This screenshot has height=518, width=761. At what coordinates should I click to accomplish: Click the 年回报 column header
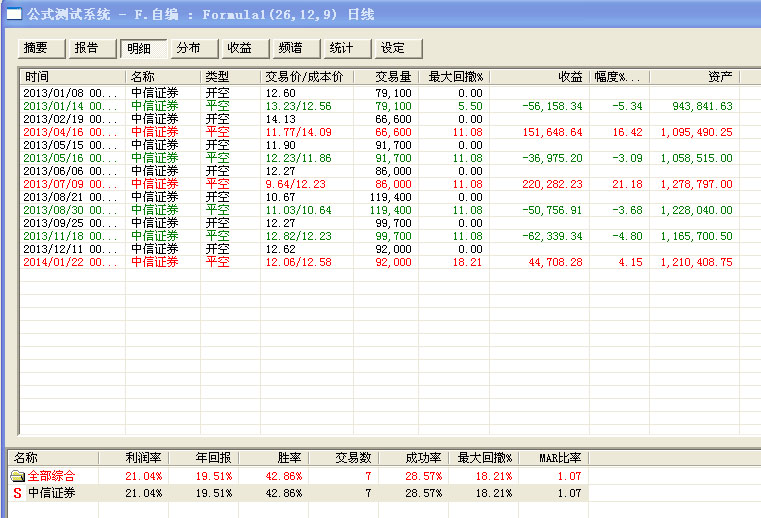coord(204,458)
